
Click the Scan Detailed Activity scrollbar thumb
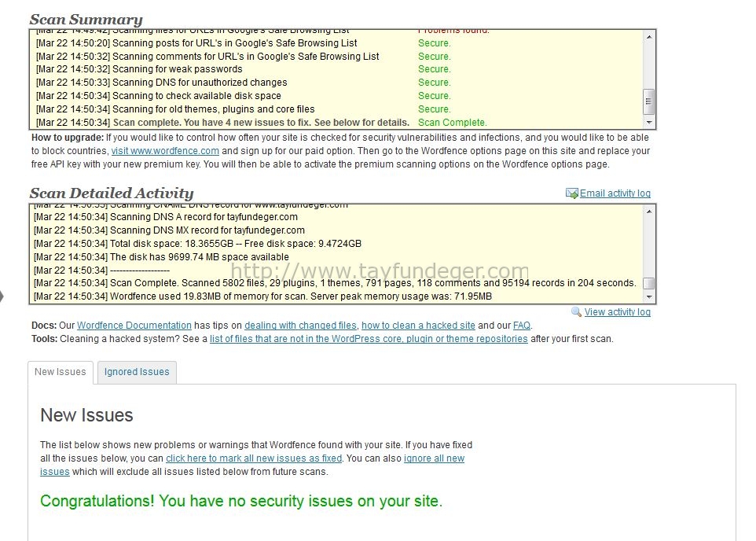[x=649, y=283]
